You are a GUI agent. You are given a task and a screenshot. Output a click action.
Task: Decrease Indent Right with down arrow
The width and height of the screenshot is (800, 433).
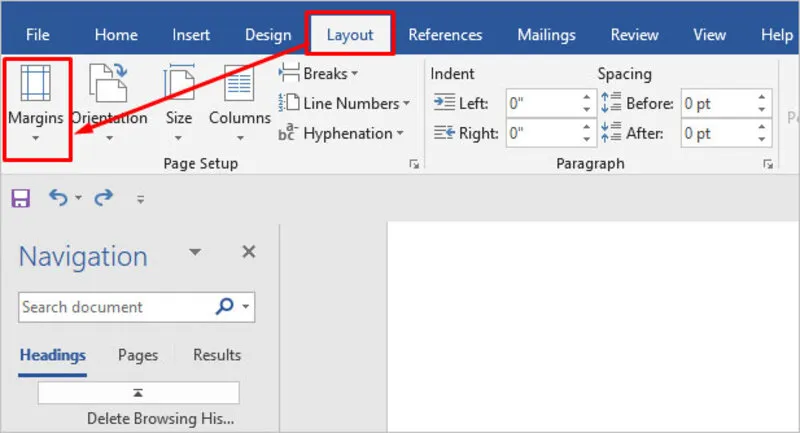[587, 139]
